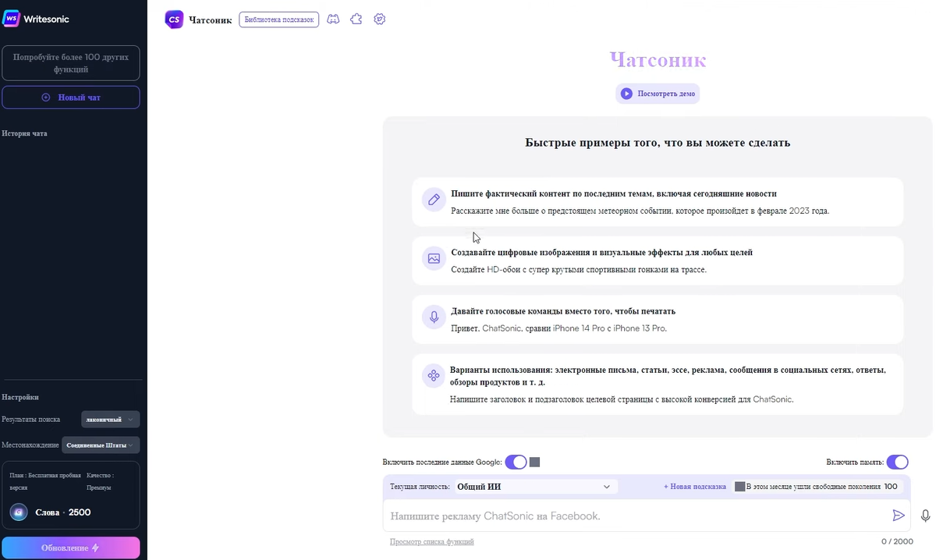Click 'В этом месяце ушли свободные поколения 100' text
Viewport: 936px width, 560px height.
click(821, 487)
